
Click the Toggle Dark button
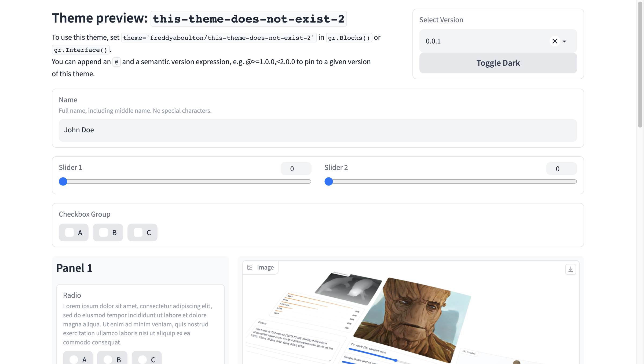498,63
